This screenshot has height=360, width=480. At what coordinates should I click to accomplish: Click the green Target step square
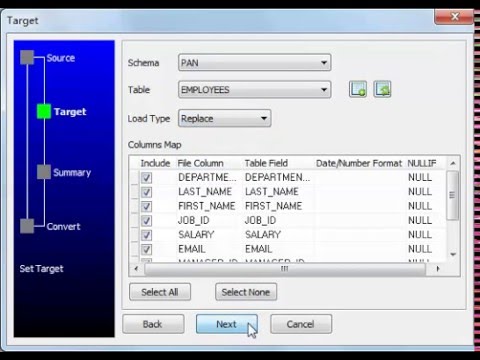pos(44,111)
